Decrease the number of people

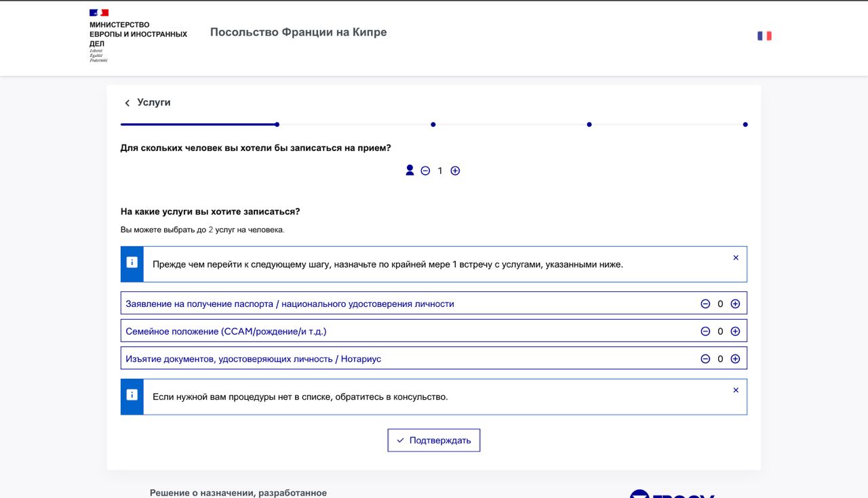click(x=425, y=171)
